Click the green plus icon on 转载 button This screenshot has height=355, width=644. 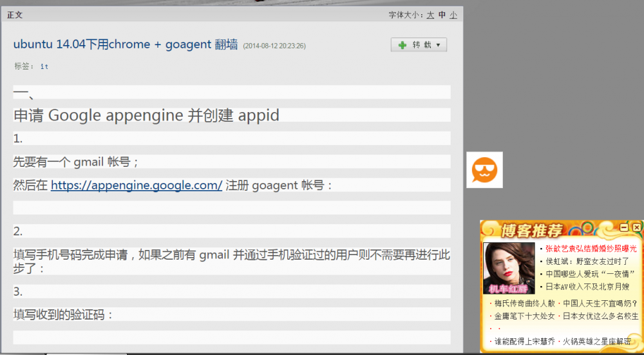[402, 45]
